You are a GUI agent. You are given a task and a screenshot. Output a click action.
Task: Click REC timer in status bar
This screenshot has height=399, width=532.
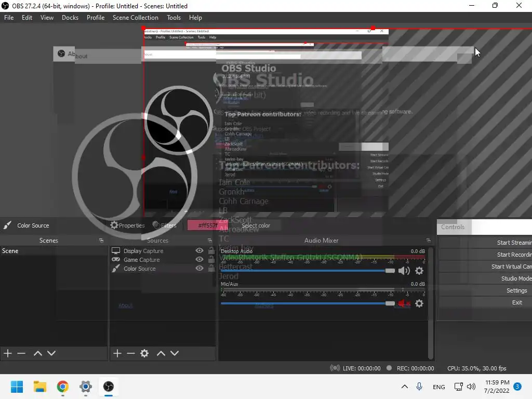(x=415, y=368)
